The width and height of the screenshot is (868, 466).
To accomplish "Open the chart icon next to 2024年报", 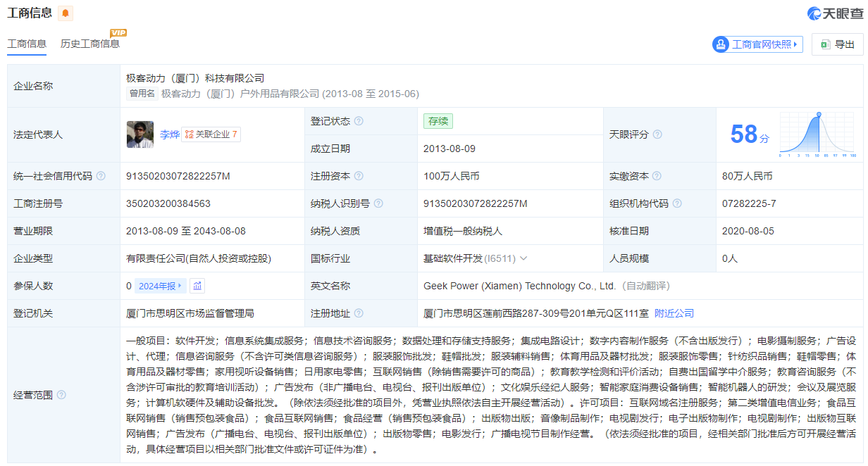I will (x=197, y=286).
